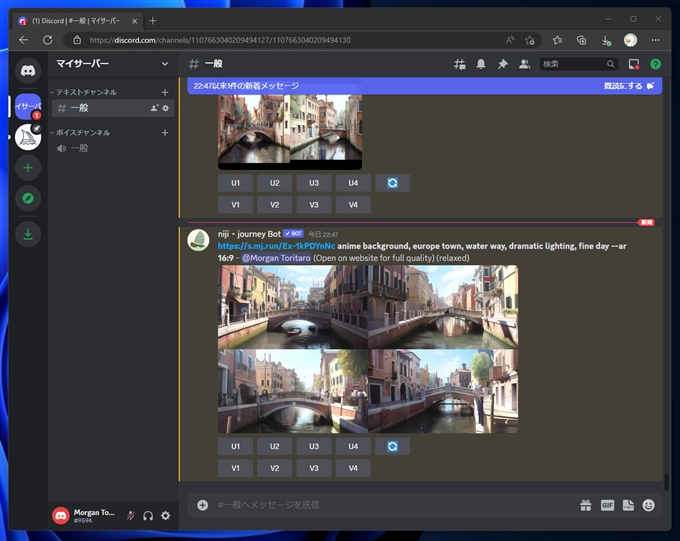Open the gift Nitro icon
The height and width of the screenshot is (541, 680).
coord(585,505)
